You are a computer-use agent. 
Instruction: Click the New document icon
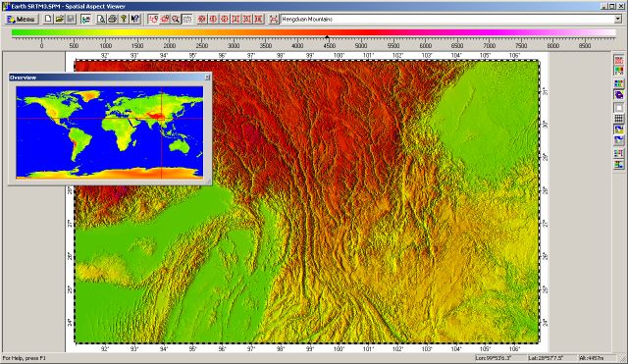pyautogui.click(x=48, y=19)
